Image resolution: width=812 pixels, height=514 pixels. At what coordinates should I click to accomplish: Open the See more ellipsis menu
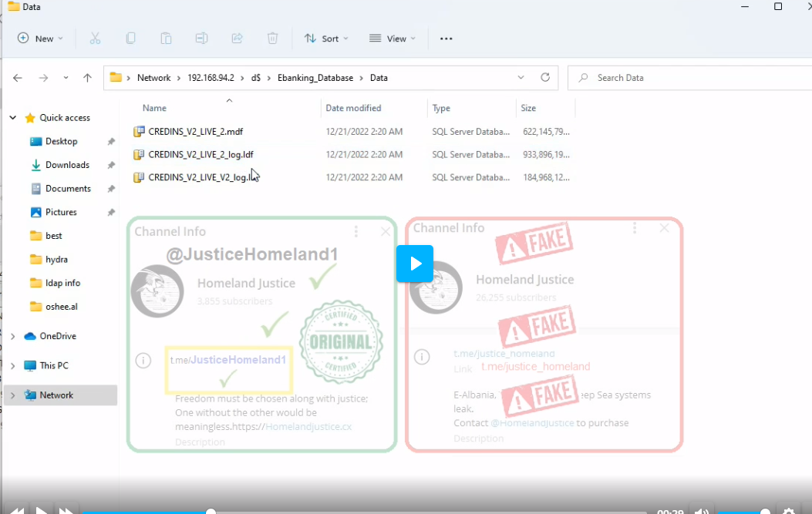[446, 39]
